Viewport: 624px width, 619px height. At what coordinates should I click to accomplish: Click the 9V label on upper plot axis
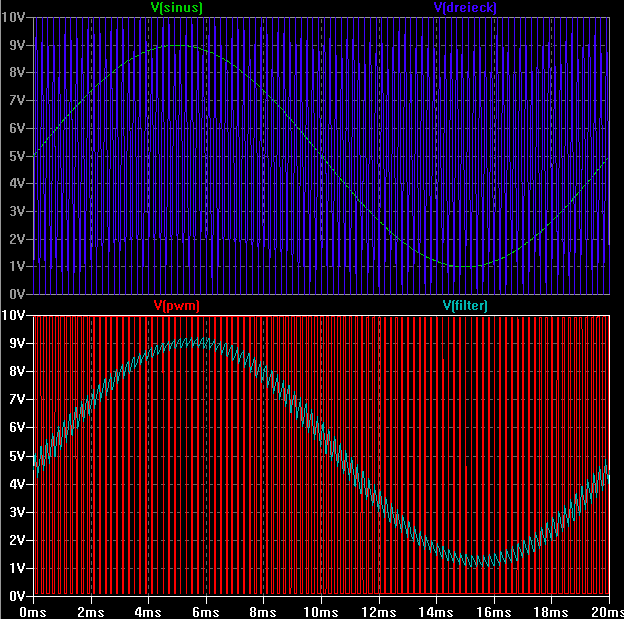(x=17, y=45)
